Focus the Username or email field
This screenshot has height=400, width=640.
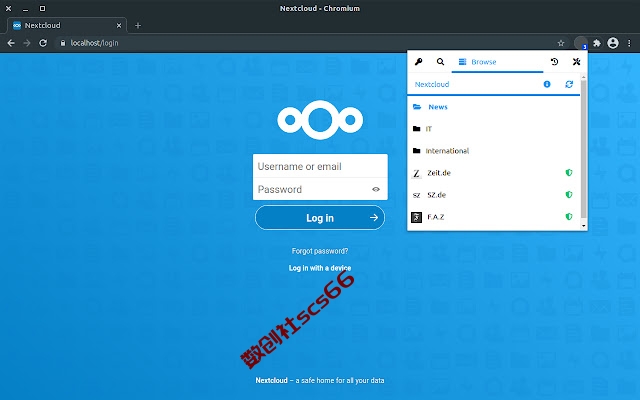coord(320,166)
